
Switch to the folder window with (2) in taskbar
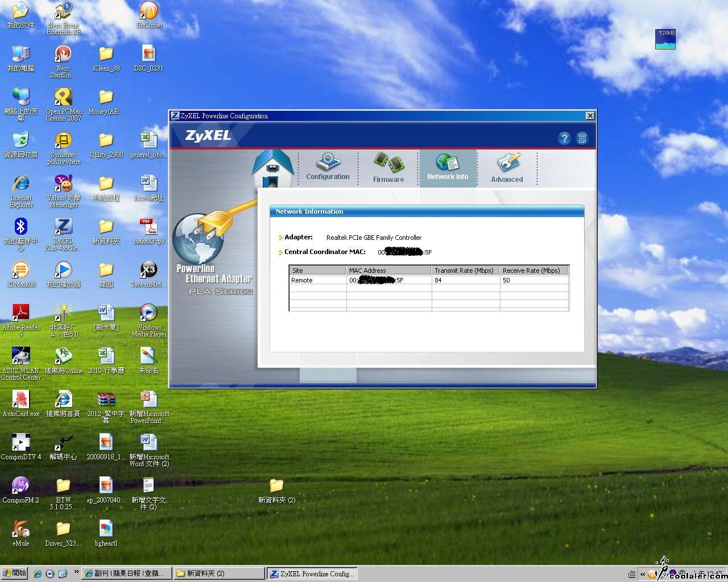tap(218, 573)
